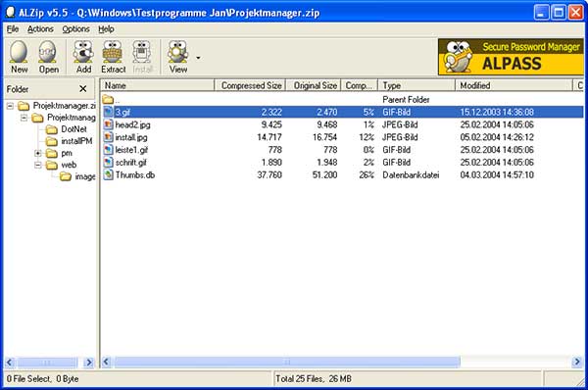Click the 0 File Select status text
The height and width of the screenshot is (390, 588).
tap(42, 379)
